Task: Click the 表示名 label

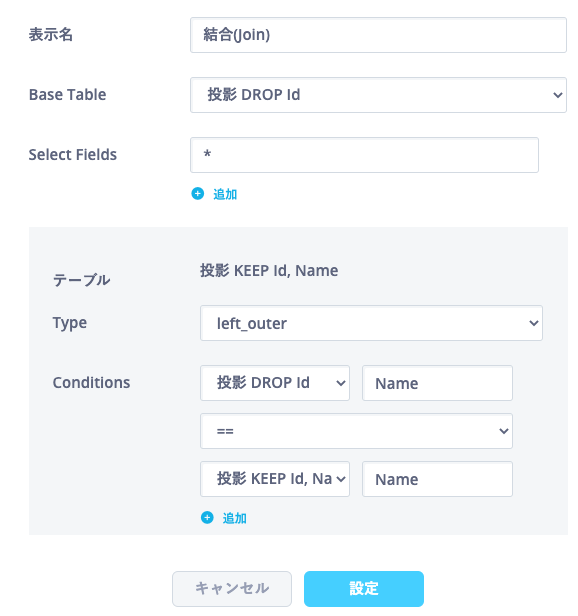Action: coord(51,35)
